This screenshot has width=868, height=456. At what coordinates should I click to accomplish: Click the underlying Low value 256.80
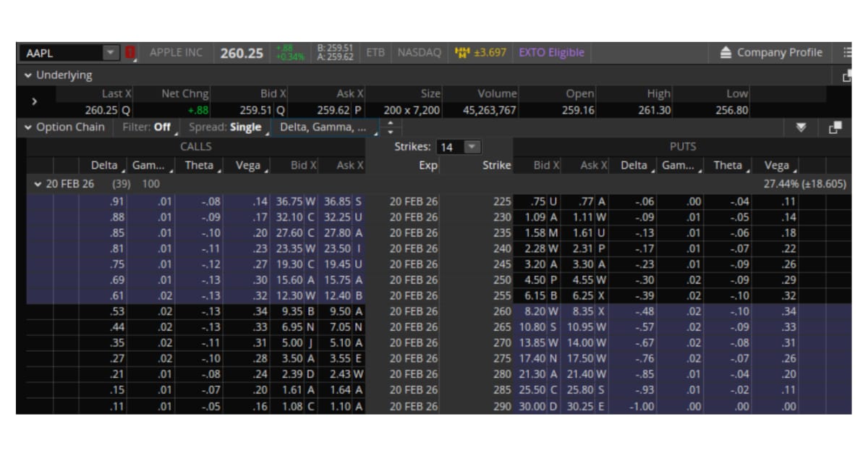pos(733,111)
